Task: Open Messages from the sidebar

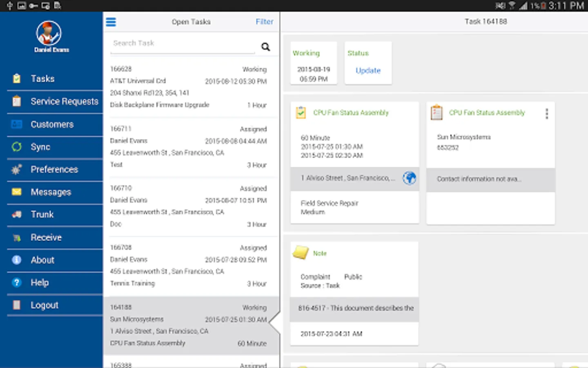Action: [x=55, y=192]
